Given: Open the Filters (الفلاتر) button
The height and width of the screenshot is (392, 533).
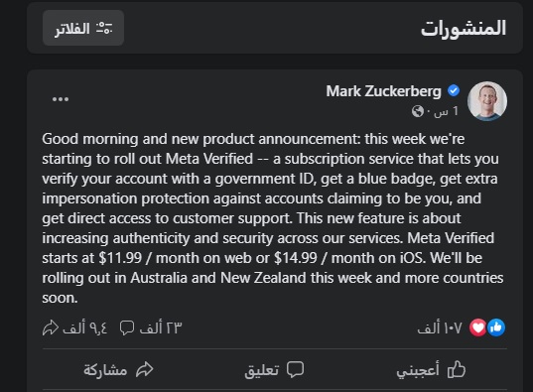Looking at the screenshot, I should (x=83, y=28).
